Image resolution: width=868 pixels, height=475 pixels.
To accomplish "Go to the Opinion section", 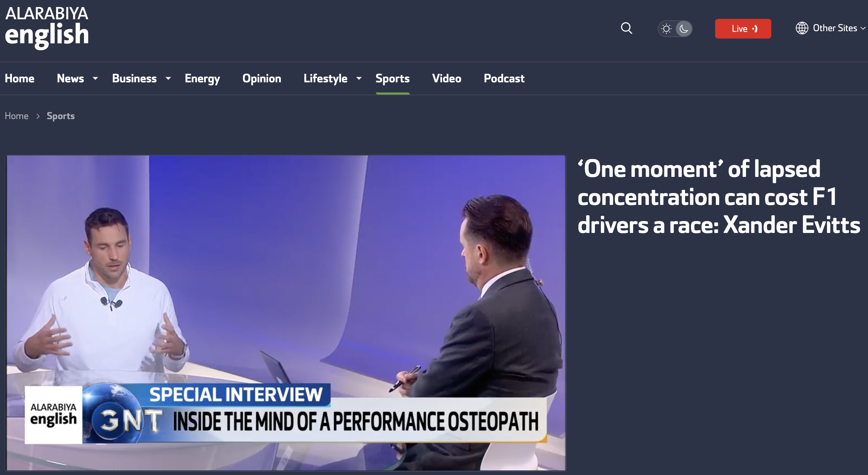I will (x=262, y=78).
